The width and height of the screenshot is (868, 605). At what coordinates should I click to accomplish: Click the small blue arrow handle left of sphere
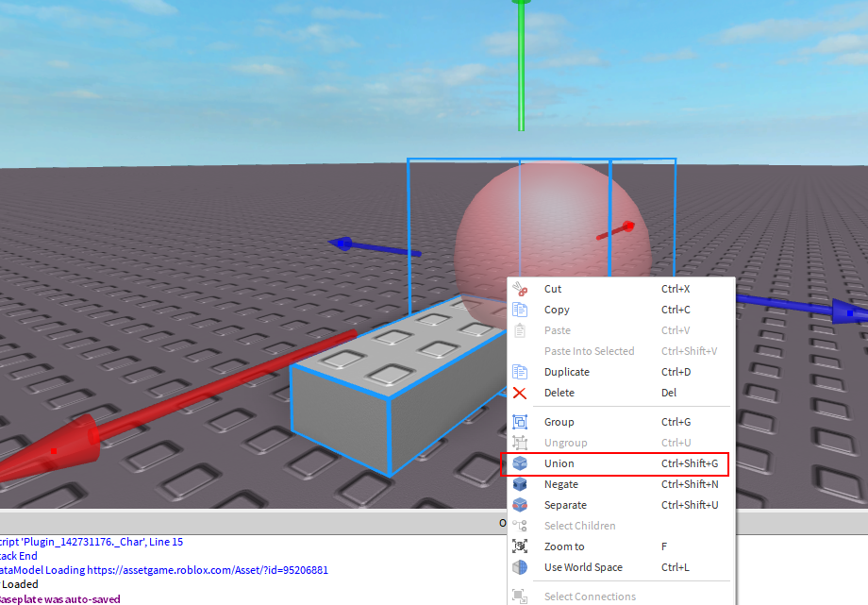coord(343,244)
